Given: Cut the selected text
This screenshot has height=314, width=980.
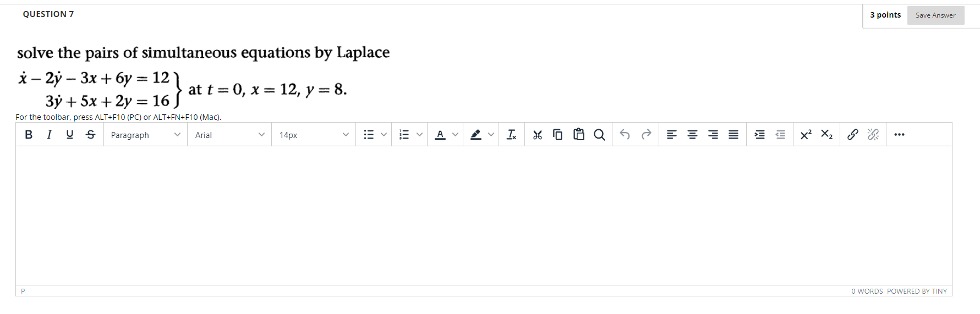Looking at the screenshot, I should (x=538, y=135).
